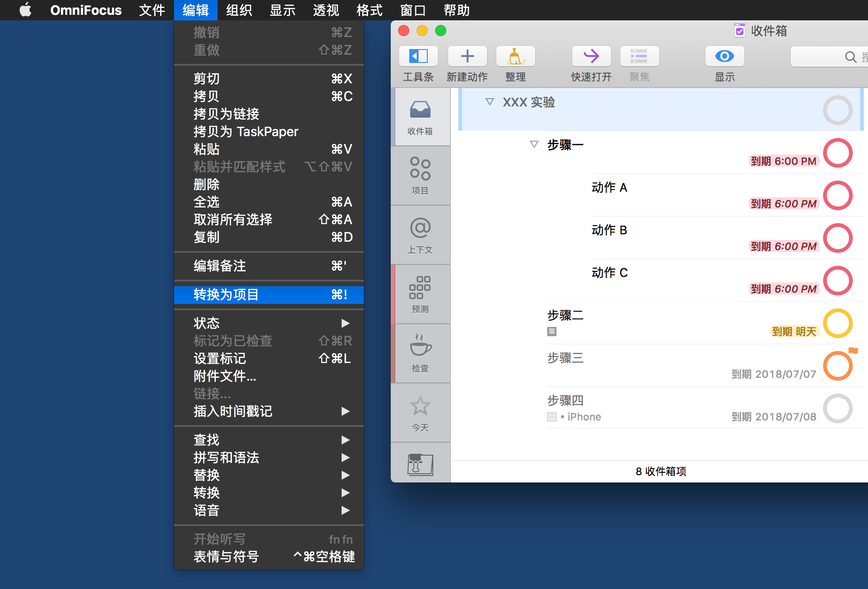The width and height of the screenshot is (868, 589).
Task: Complete 动作 C status circle
Action: click(837, 281)
